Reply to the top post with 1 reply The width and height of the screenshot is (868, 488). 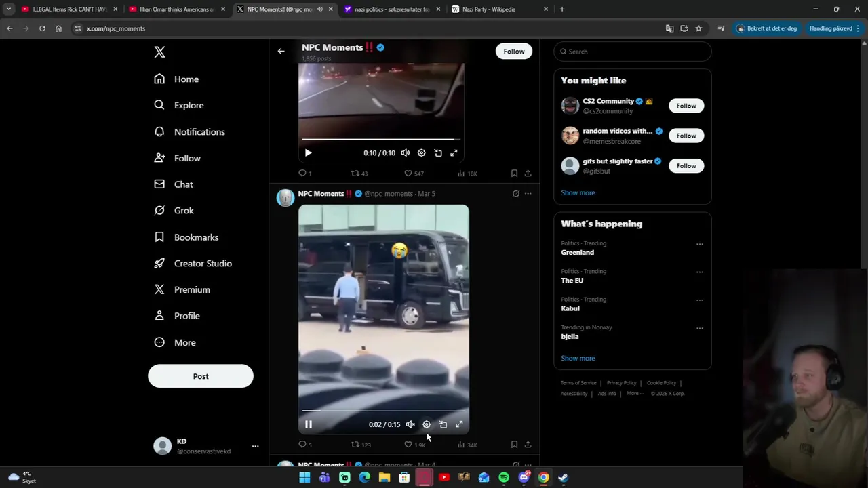pos(305,174)
